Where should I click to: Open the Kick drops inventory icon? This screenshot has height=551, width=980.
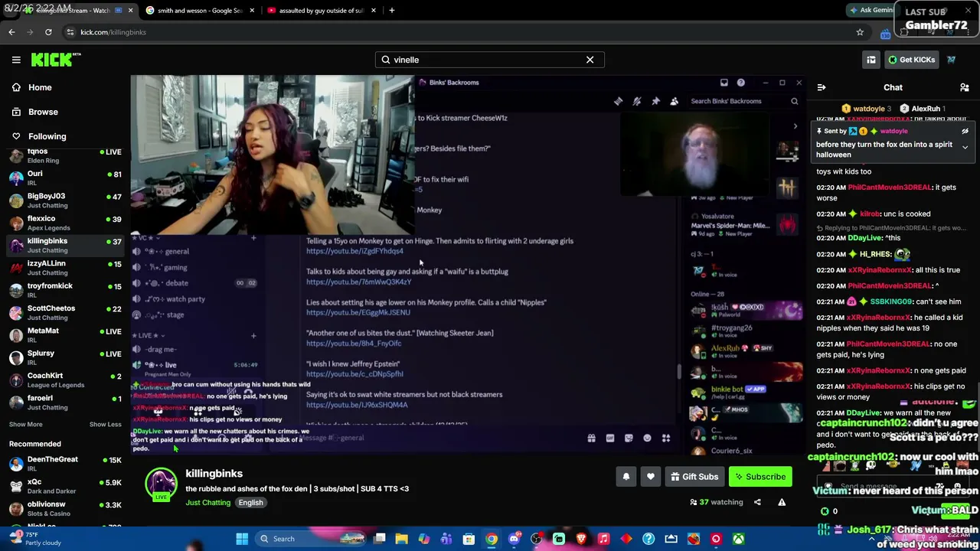(871, 60)
